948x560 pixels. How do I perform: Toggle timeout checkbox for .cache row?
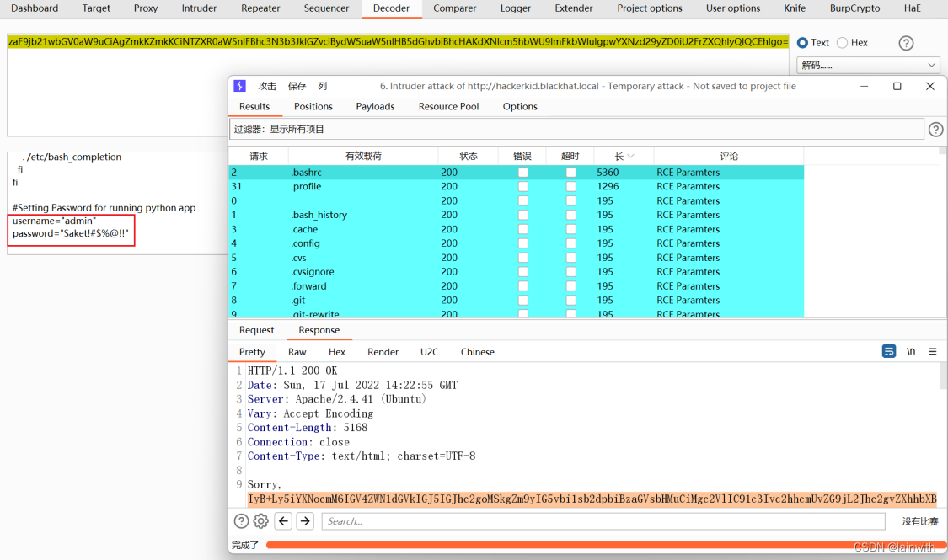(570, 230)
